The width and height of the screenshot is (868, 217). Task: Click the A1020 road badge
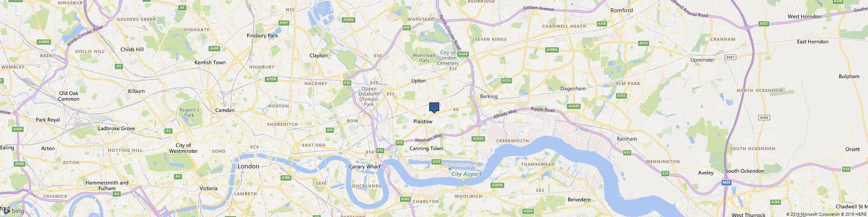(x=478, y=138)
